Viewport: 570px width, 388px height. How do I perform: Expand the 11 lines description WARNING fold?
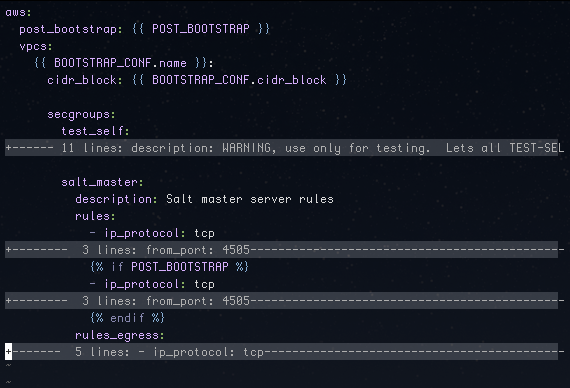[281, 148]
